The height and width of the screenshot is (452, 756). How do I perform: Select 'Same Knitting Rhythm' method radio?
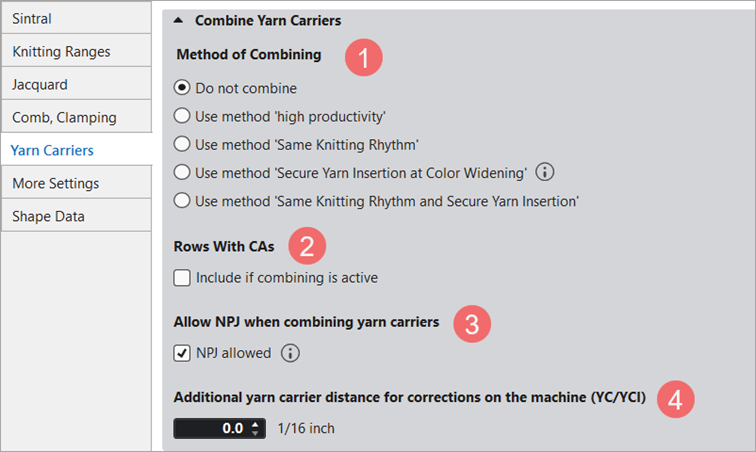click(182, 143)
